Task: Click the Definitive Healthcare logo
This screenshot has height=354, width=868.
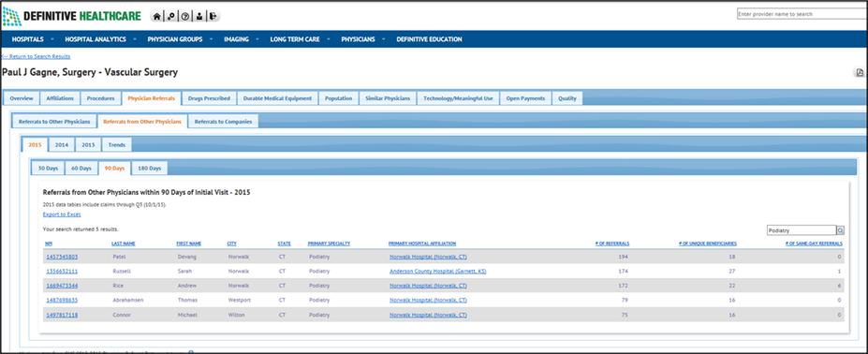Action: pyautogui.click(x=72, y=16)
